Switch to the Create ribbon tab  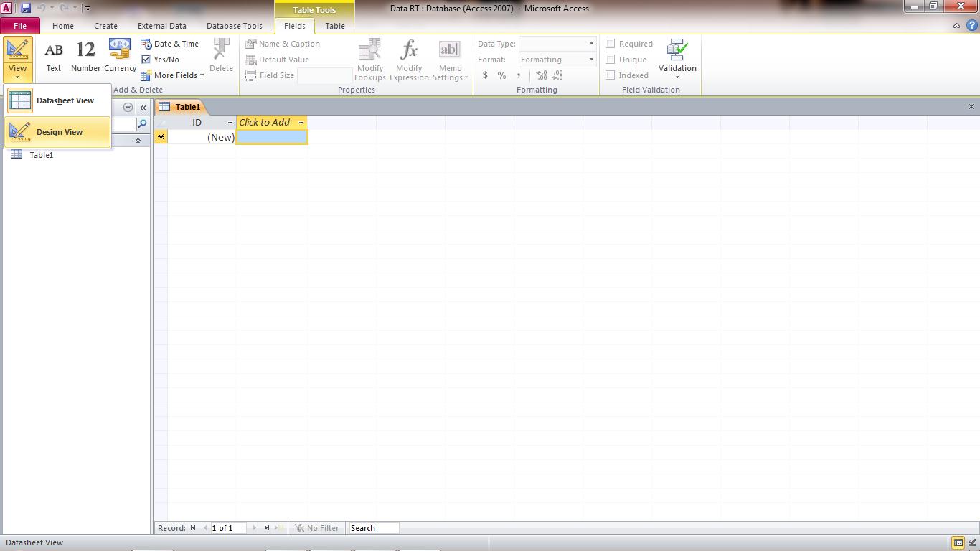click(x=105, y=26)
